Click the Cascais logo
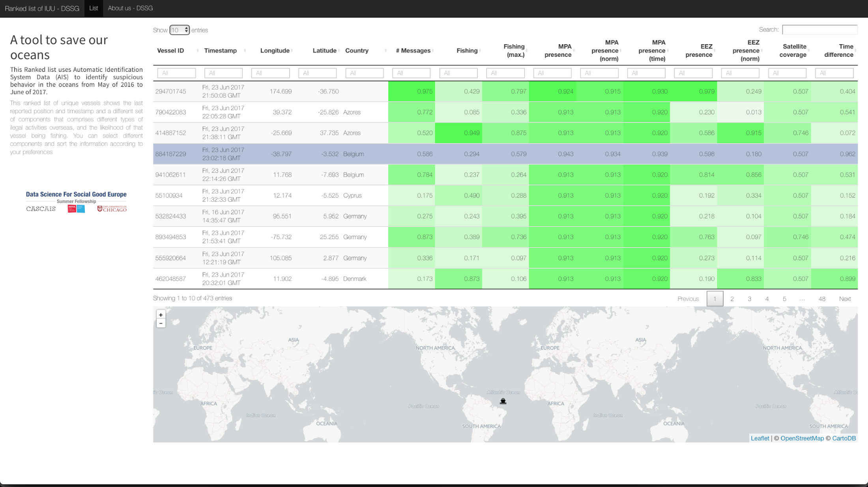This screenshot has width=868, height=487. click(x=41, y=209)
